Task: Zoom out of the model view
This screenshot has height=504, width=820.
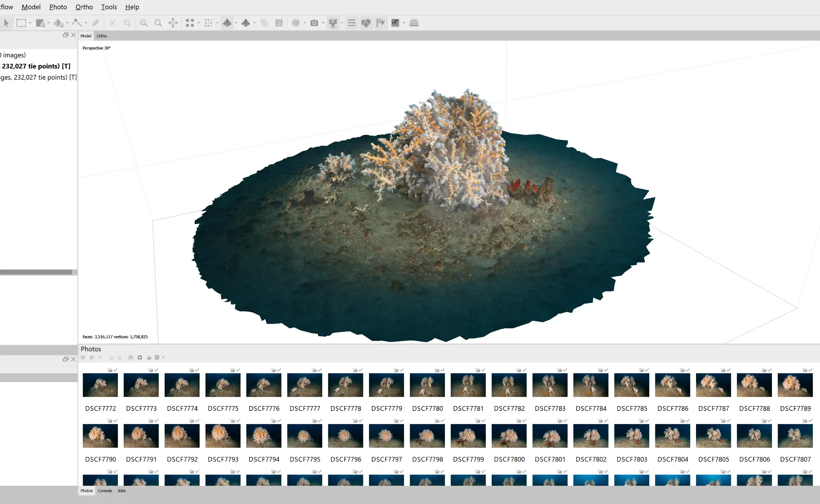Action: point(159,23)
